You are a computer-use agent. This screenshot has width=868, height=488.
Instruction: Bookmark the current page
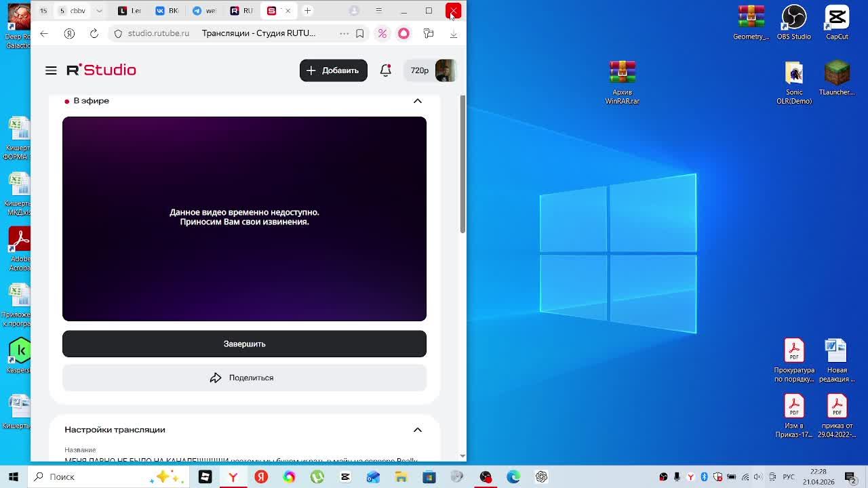[360, 33]
